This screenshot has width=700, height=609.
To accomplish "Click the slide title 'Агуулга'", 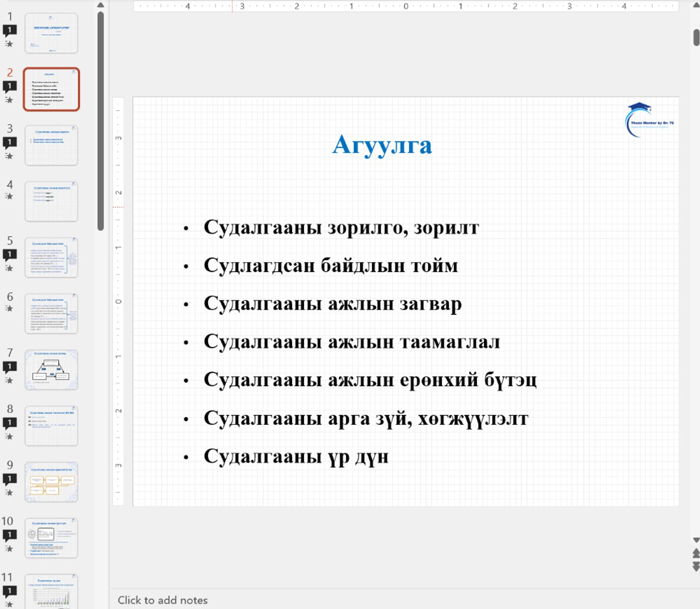I will click(x=382, y=145).
